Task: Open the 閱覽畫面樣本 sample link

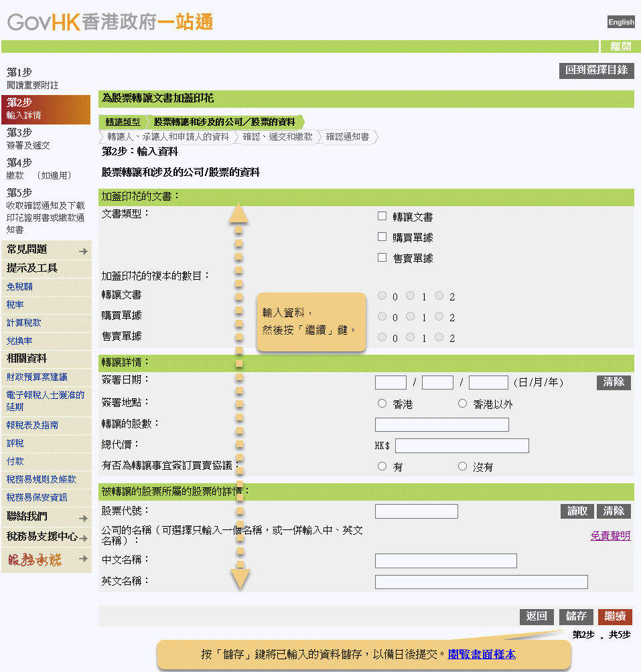Action: pos(481,654)
